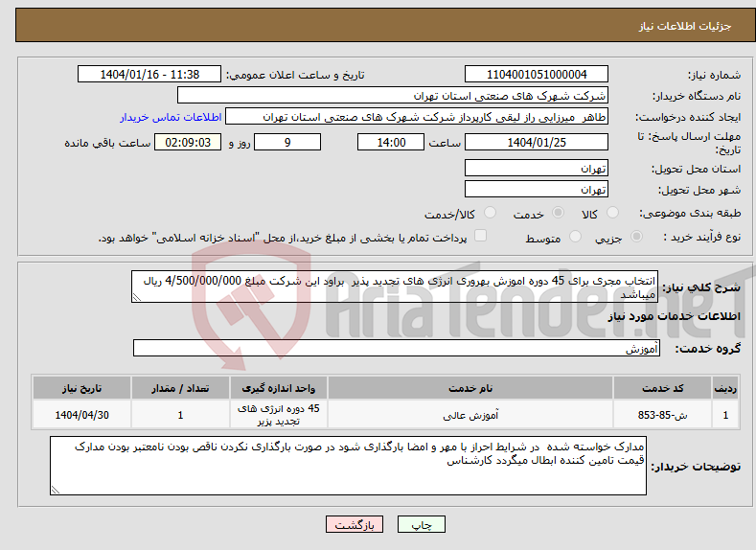Screen dimensions: 756x550
Task: Click delivery city field تهران
Action: point(537,189)
